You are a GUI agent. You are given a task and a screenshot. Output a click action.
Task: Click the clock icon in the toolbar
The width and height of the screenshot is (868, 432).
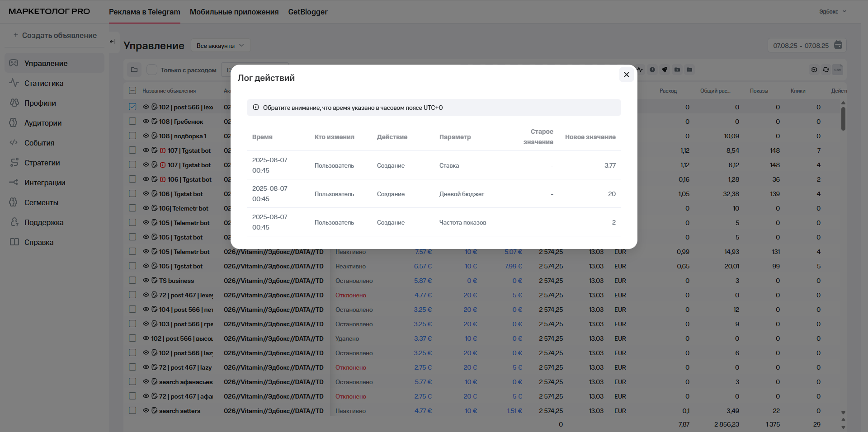[x=652, y=70]
